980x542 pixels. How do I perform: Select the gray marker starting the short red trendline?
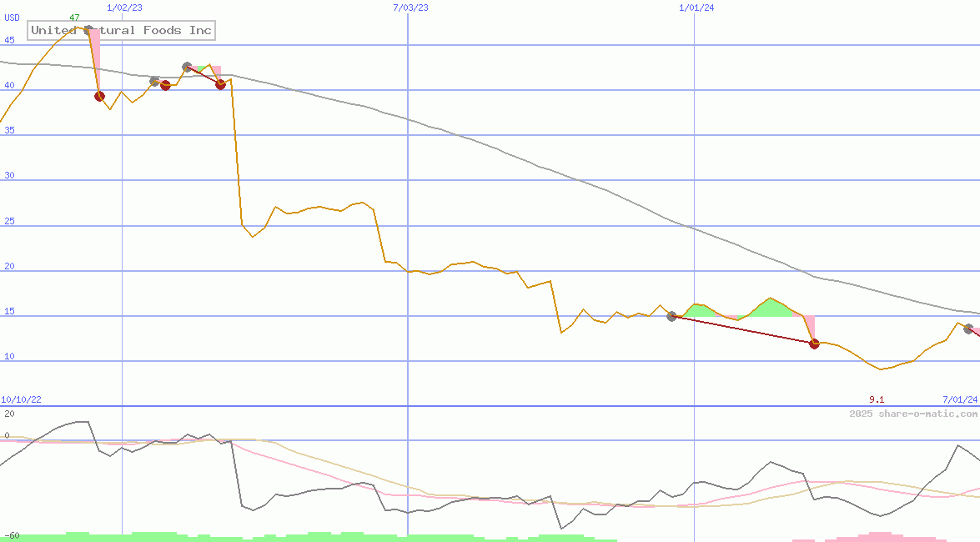click(187, 67)
